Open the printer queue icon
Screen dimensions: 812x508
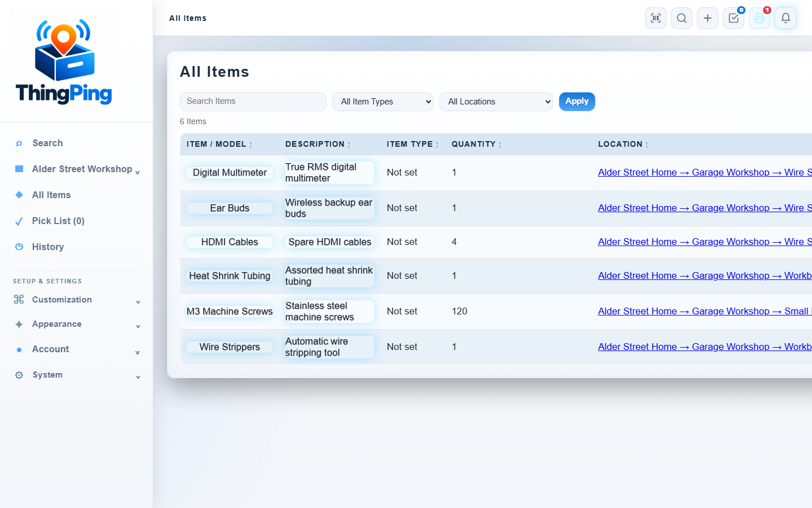coord(760,18)
